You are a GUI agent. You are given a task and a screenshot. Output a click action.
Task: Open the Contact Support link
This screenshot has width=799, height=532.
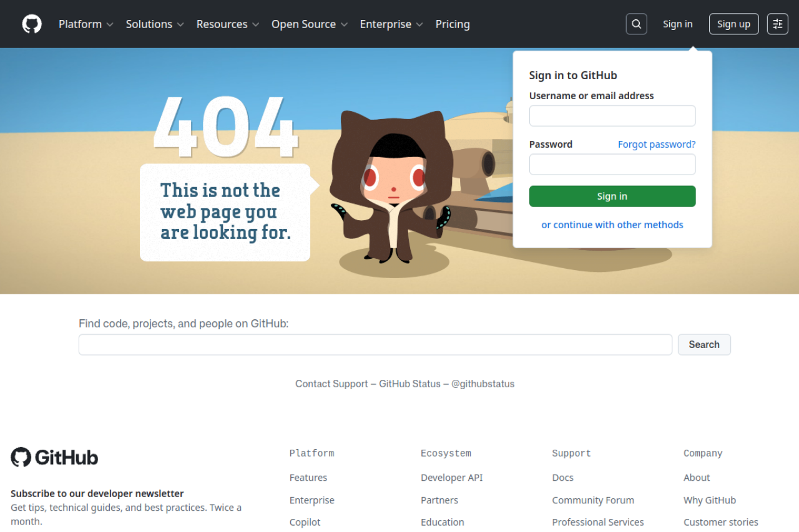[x=331, y=384]
